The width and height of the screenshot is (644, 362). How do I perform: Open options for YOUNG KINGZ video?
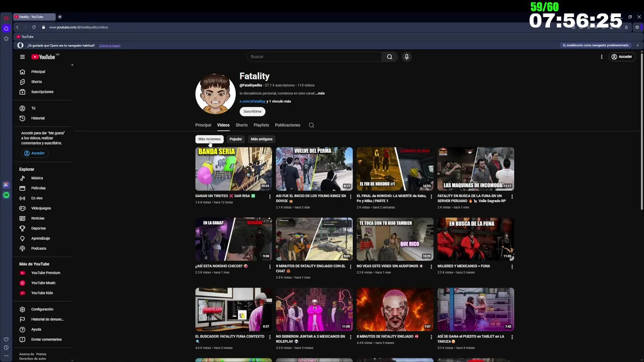[351, 197]
